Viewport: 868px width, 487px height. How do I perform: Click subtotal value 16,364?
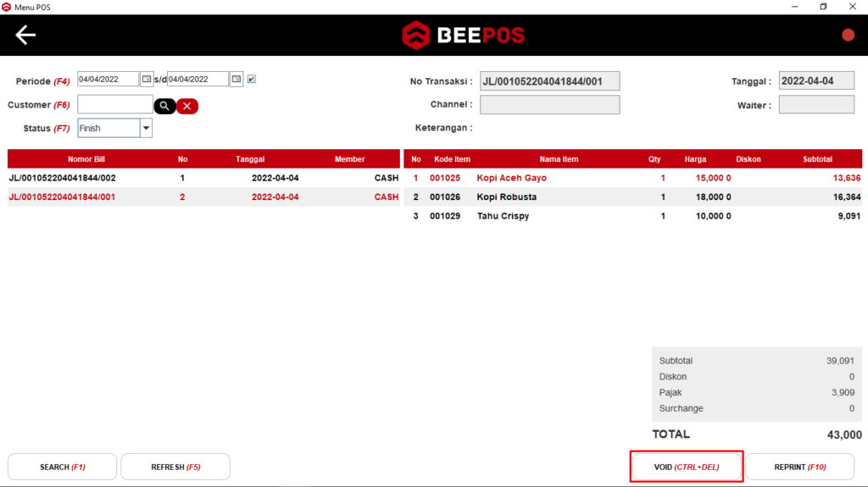[x=847, y=197]
